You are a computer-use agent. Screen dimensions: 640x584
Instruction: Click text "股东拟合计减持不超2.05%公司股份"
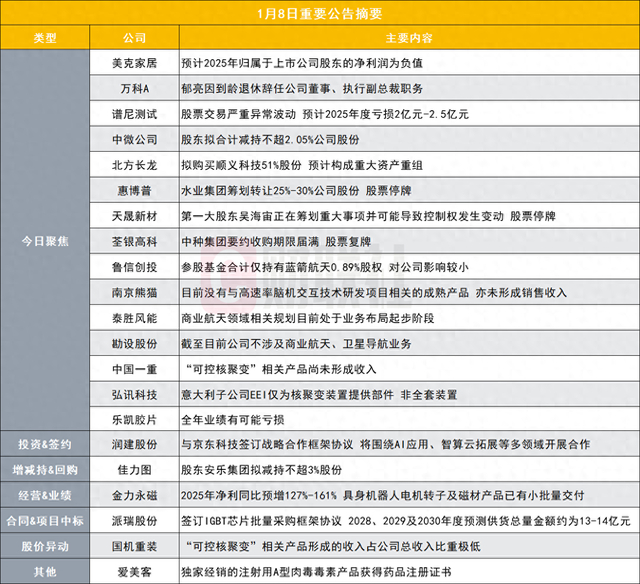[x=270, y=140]
